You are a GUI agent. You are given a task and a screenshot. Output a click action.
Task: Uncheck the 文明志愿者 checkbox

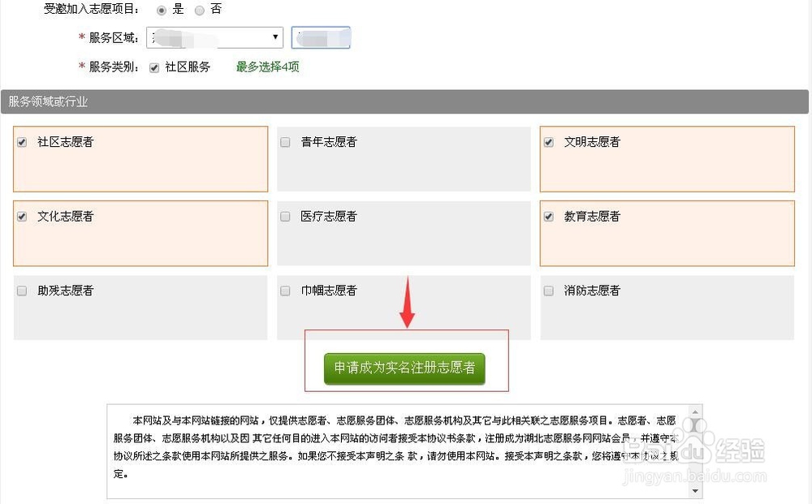point(547,141)
